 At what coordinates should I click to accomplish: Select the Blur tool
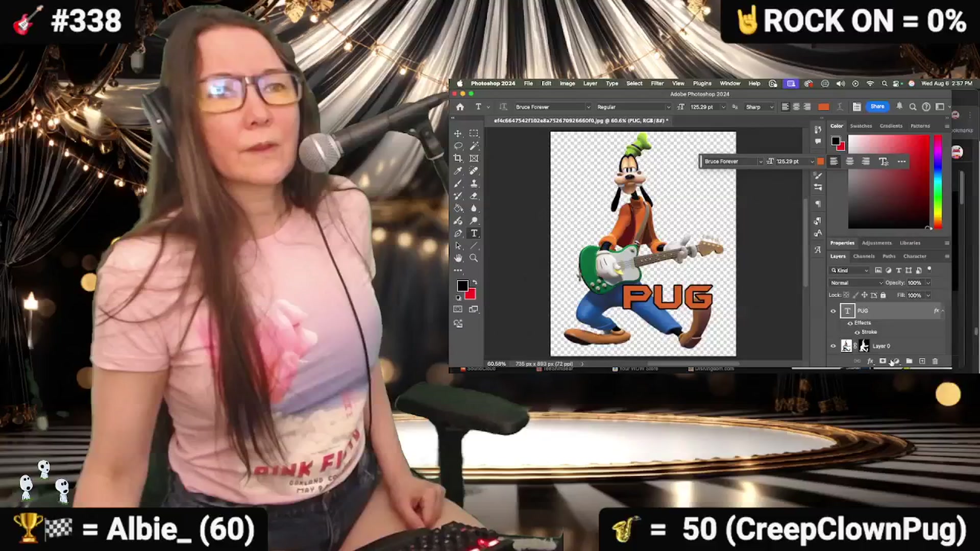click(x=474, y=208)
